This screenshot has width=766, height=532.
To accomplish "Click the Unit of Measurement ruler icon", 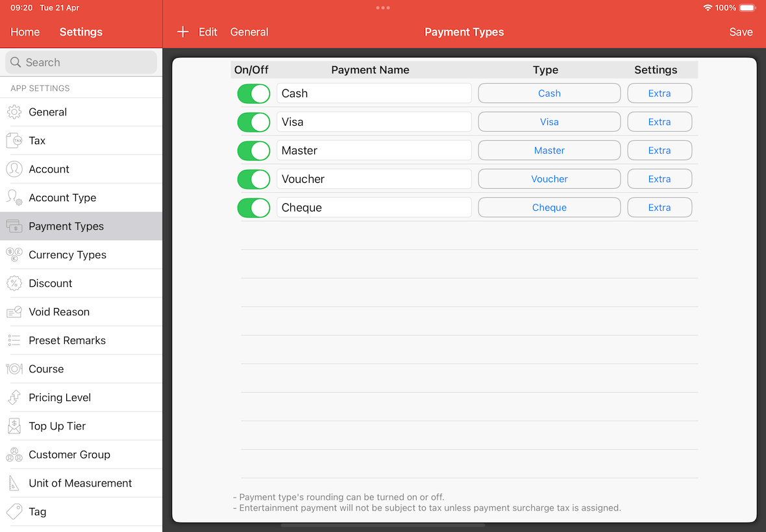I will point(14,483).
